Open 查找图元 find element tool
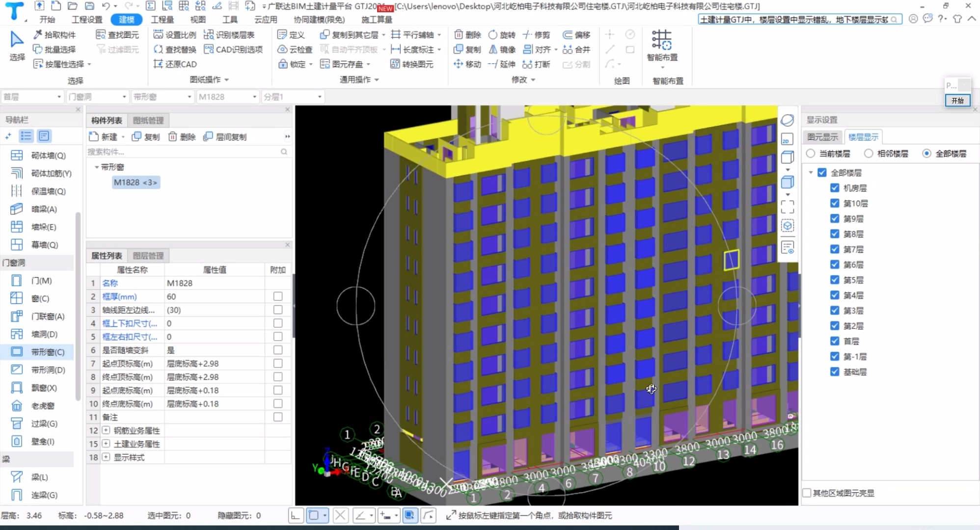Viewport: 980px width, 530px height. pos(118,35)
